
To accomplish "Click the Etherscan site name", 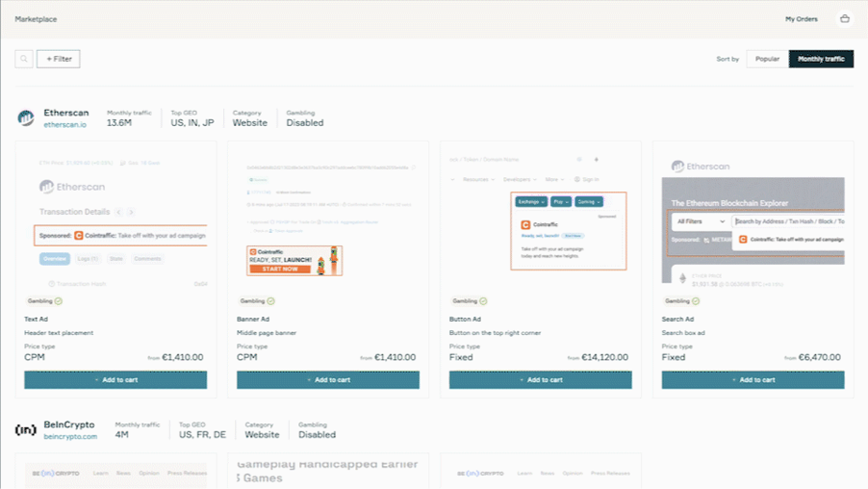I will pos(65,113).
